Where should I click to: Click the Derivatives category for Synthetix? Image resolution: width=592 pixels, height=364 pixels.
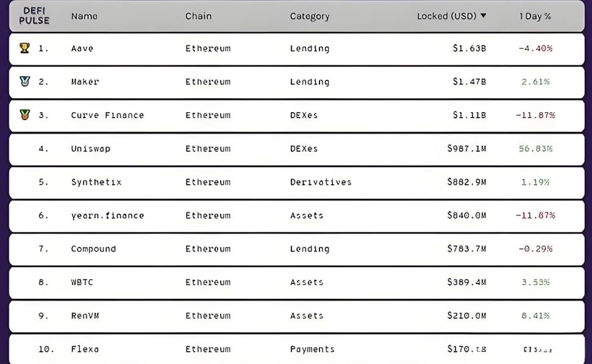[x=321, y=182]
